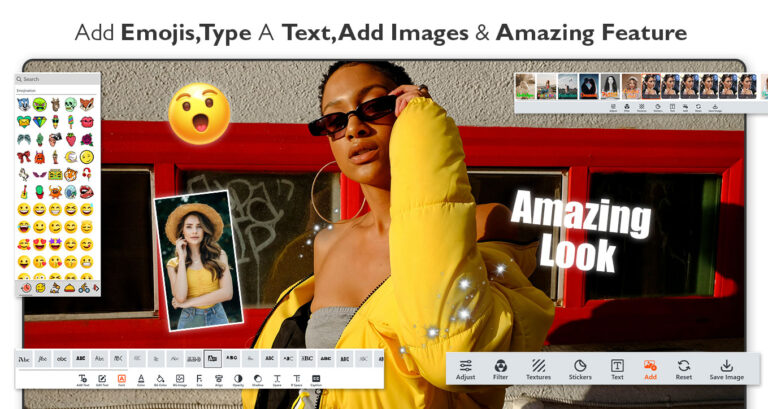The width and height of the screenshot is (768, 409).
Task: Choose the selected boxed font style preset
Action: click(x=212, y=358)
